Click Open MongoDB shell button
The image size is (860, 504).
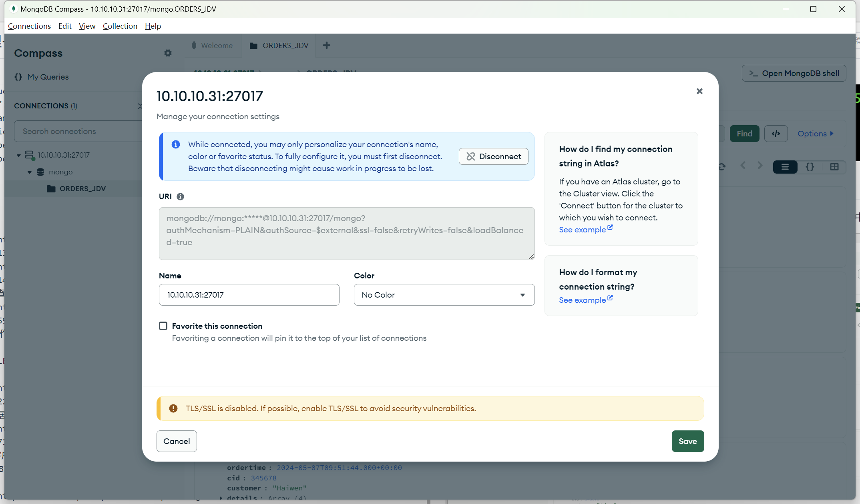[x=794, y=73]
